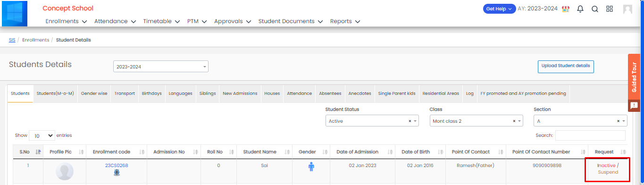Screen dimensions: 644x185
Task: Switch to the Single Parent kids tab
Action: 397,93
